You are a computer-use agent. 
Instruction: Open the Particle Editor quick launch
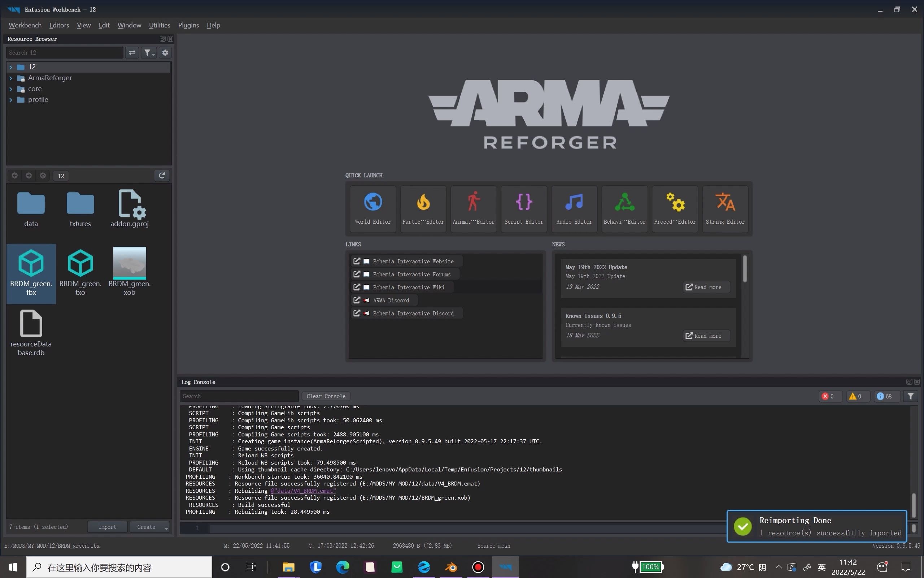point(423,209)
